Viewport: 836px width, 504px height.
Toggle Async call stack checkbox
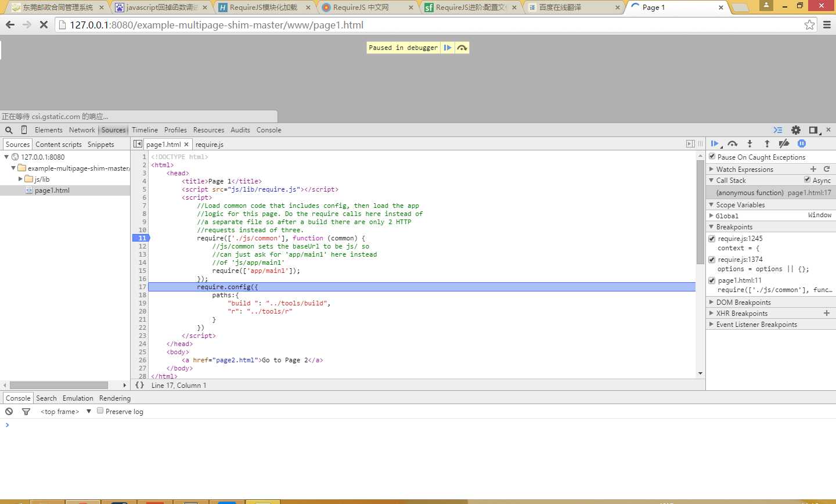click(x=807, y=179)
